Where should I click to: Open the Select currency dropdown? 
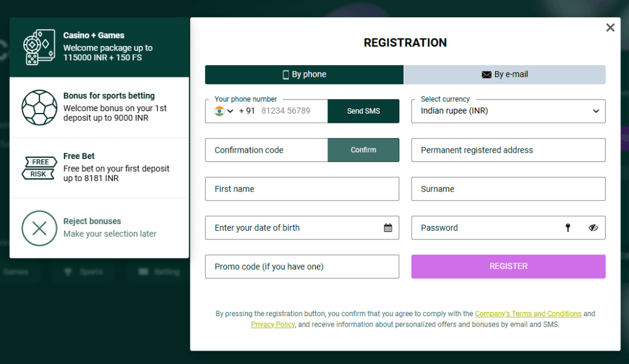coord(508,111)
